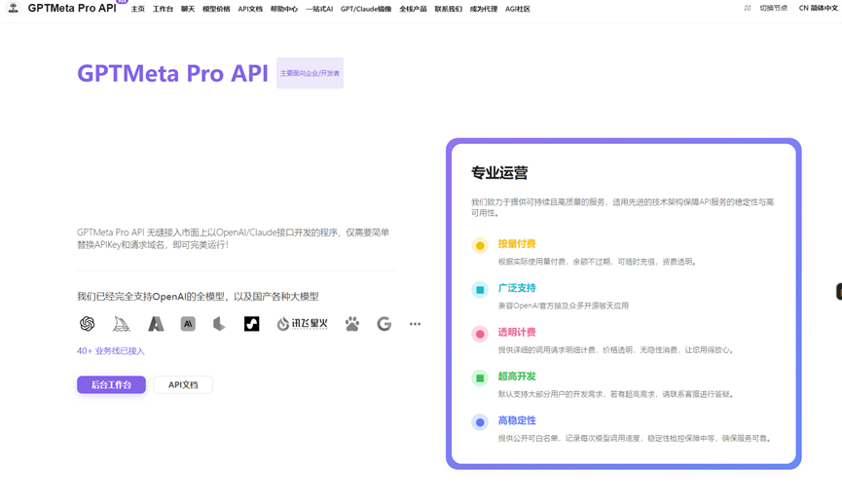This screenshot has height=504, width=842.
Task: Open the 工作台 nav item
Action: [x=163, y=9]
